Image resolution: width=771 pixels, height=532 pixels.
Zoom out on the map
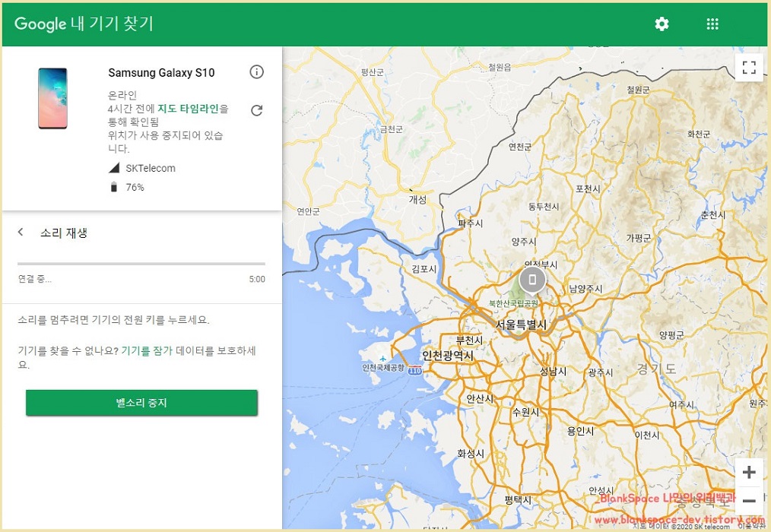[749, 501]
